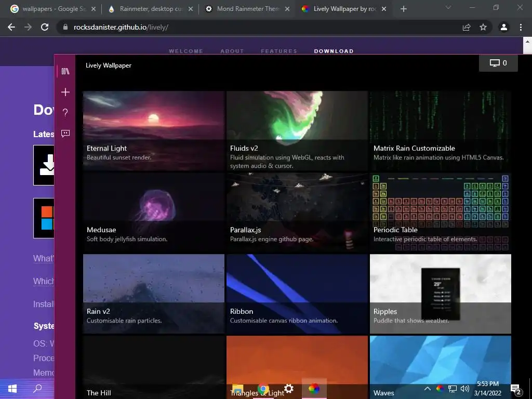
Task: Show hidden system tray icons
Action: (428, 389)
